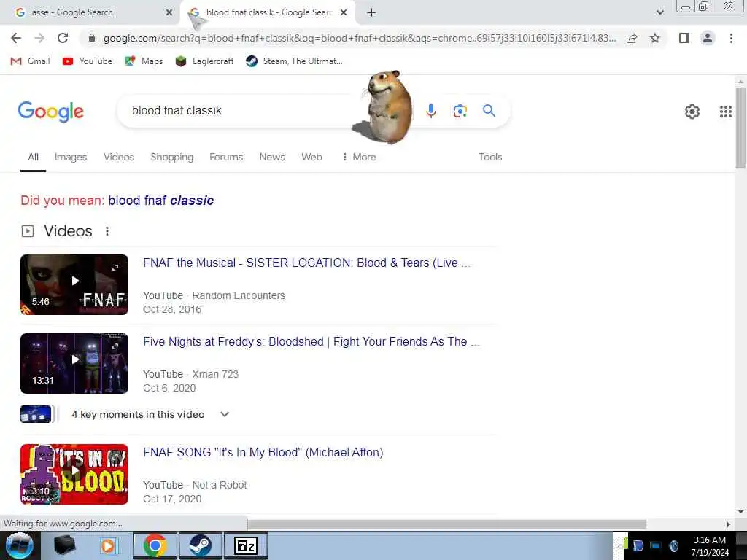The height and width of the screenshot is (560, 747).
Task: Open the Chrome profile avatar
Action: [x=708, y=38]
